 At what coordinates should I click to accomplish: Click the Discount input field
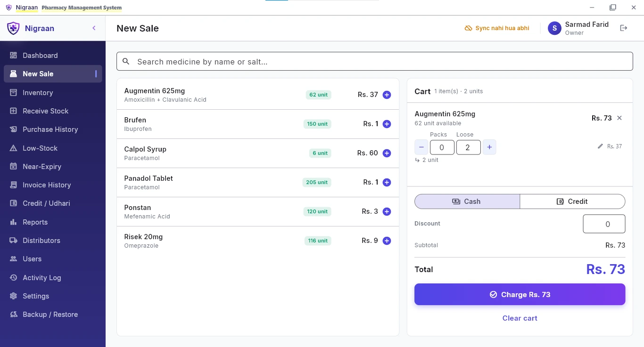coord(604,224)
